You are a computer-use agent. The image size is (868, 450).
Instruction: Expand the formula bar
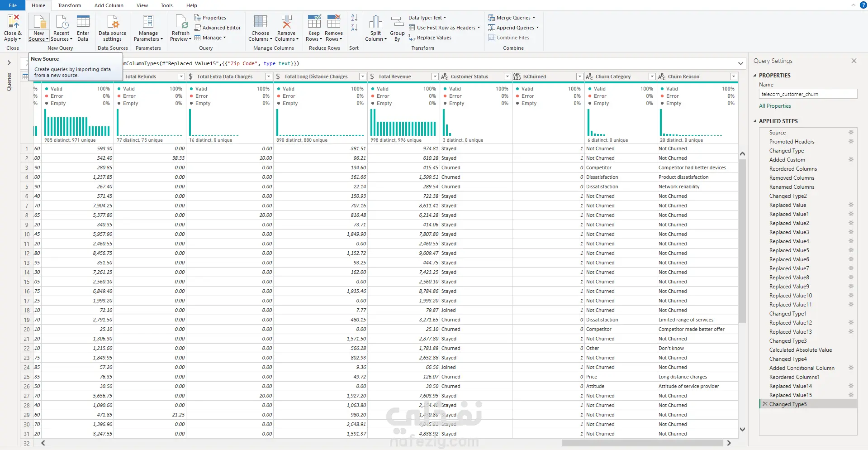coord(740,63)
